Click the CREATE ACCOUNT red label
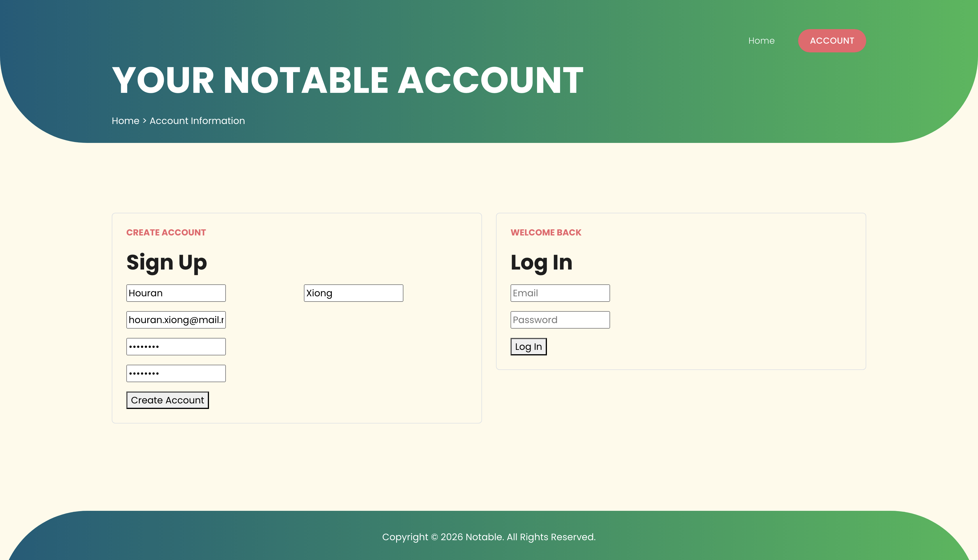 [x=166, y=232]
